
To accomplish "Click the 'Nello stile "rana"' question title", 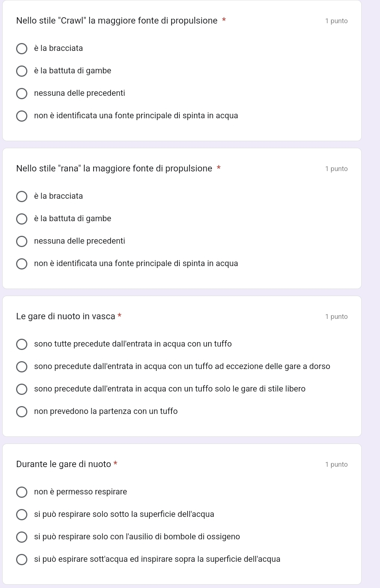I will [114, 168].
